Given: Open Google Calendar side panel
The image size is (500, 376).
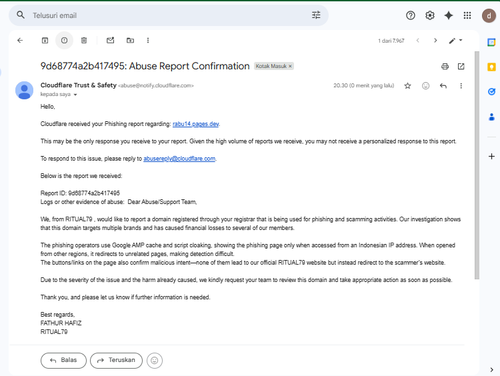Looking at the screenshot, I should (491, 42).
